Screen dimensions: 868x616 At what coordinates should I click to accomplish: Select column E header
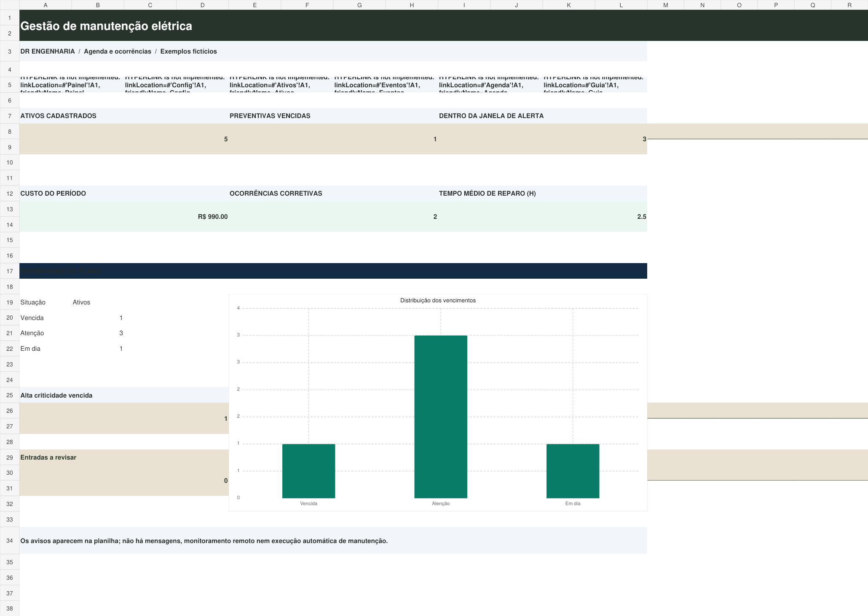[255, 5]
